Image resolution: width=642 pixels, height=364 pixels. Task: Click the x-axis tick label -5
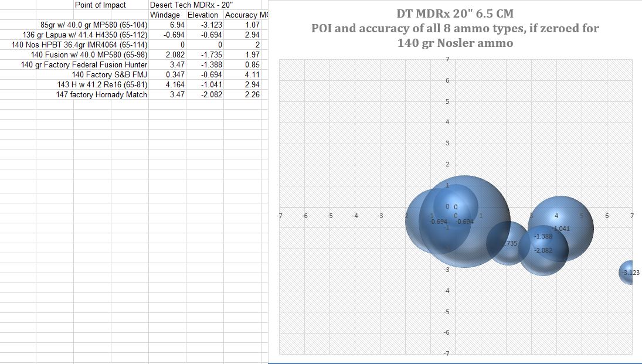[x=330, y=216]
